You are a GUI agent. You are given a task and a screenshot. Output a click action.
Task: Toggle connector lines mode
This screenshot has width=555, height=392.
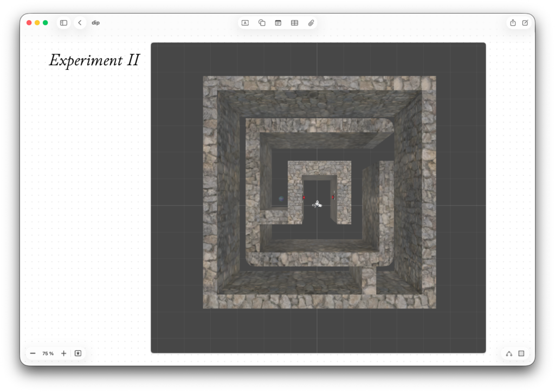509,354
